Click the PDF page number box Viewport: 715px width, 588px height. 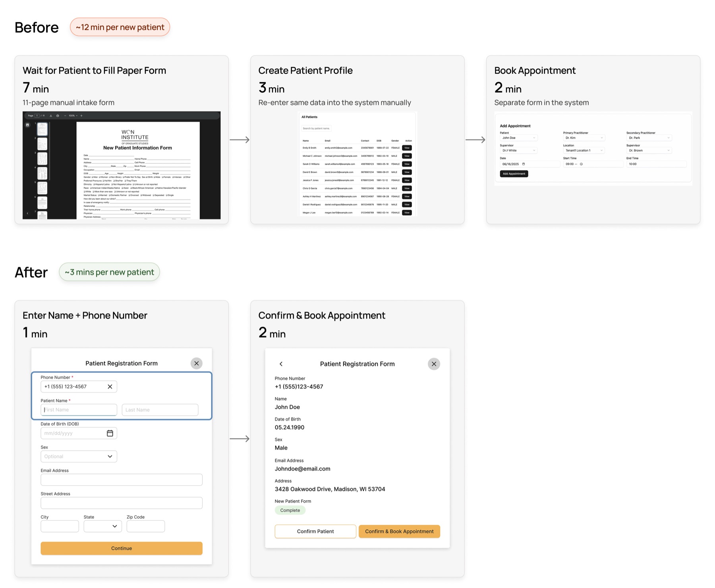coord(37,116)
